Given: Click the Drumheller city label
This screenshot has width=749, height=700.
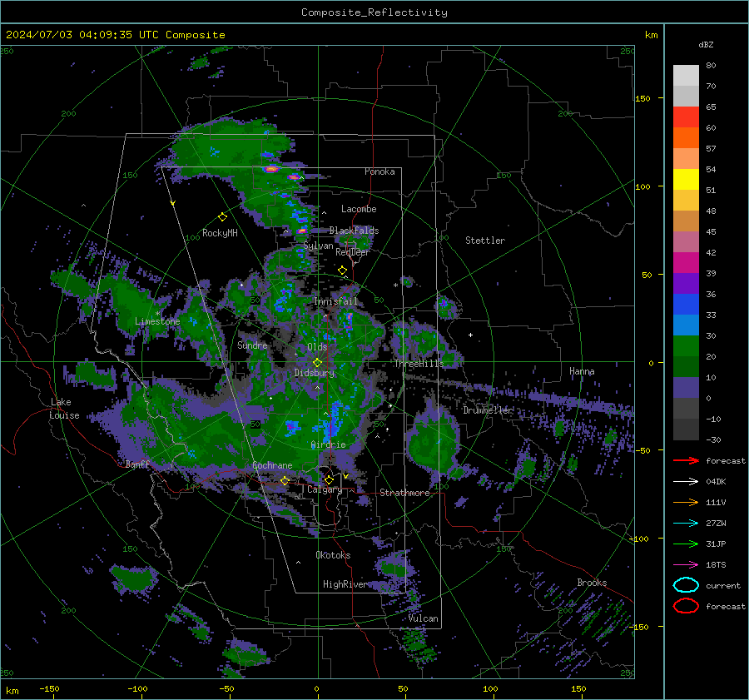Looking at the screenshot, I should [x=488, y=410].
